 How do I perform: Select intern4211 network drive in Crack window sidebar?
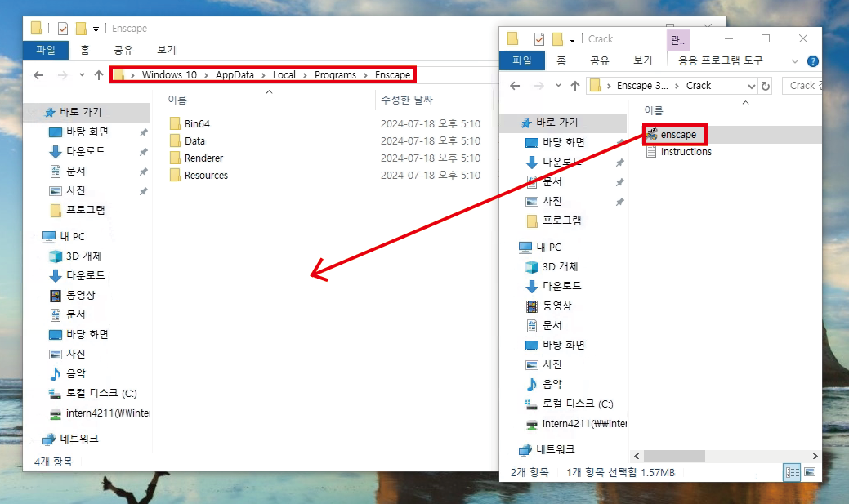(576, 424)
